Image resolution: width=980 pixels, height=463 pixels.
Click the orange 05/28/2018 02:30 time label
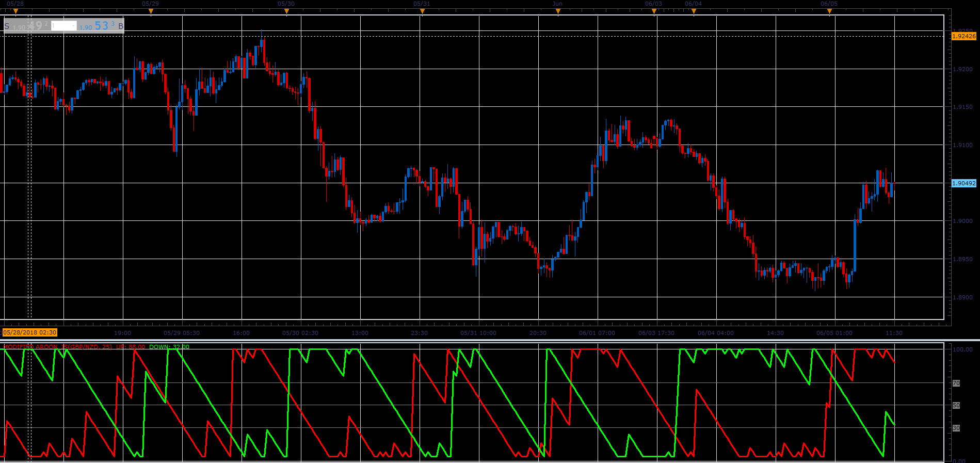coord(30,332)
